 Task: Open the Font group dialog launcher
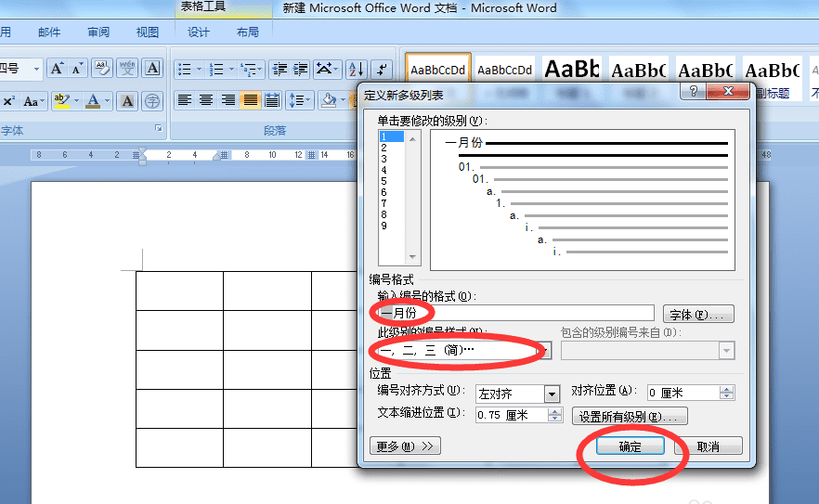click(159, 128)
